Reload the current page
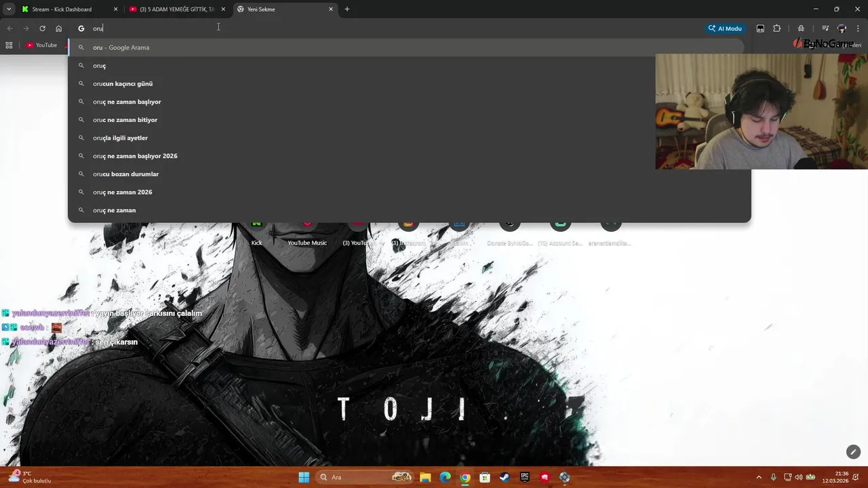 [x=42, y=28]
